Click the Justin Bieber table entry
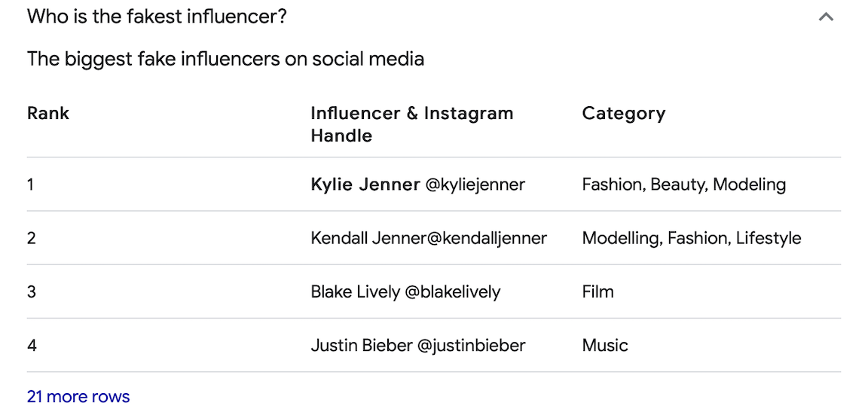This screenshot has height=418, width=868. pyautogui.click(x=417, y=346)
